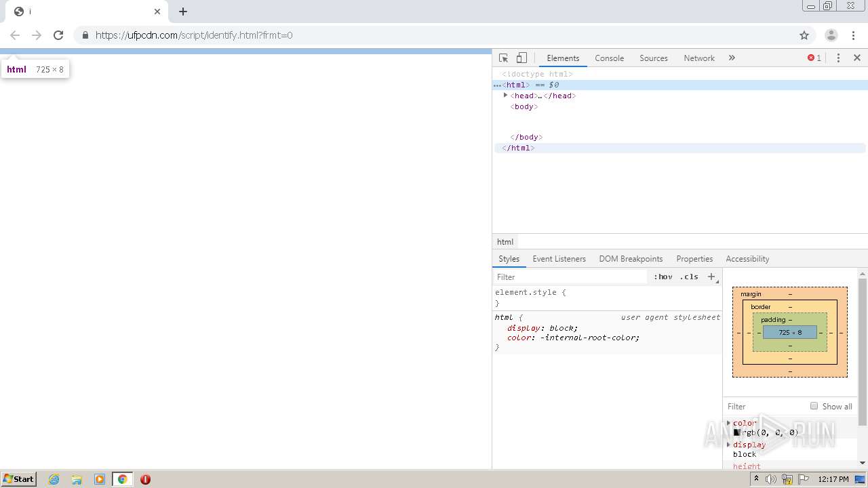Enable the Show all checkbox
The height and width of the screenshot is (488, 868).
coord(814,406)
